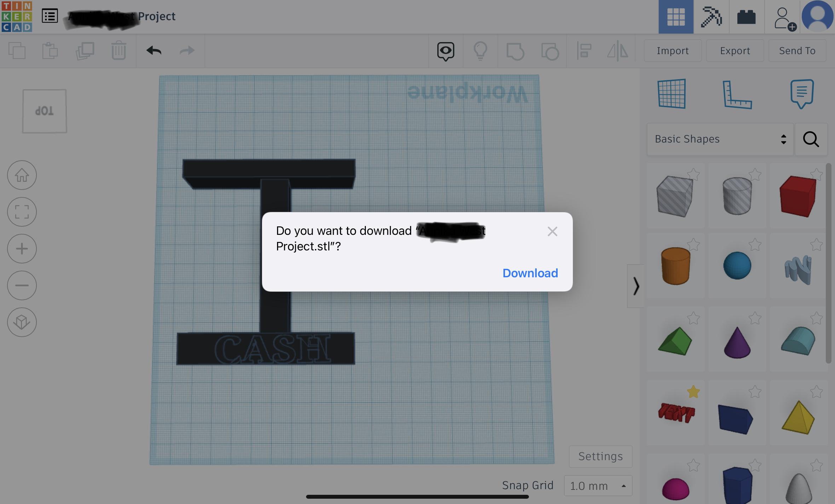Favorite the red Box shape star

[x=816, y=174]
